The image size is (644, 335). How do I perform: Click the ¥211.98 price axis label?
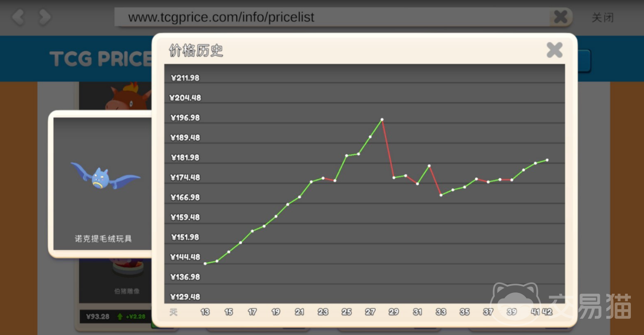[185, 78]
